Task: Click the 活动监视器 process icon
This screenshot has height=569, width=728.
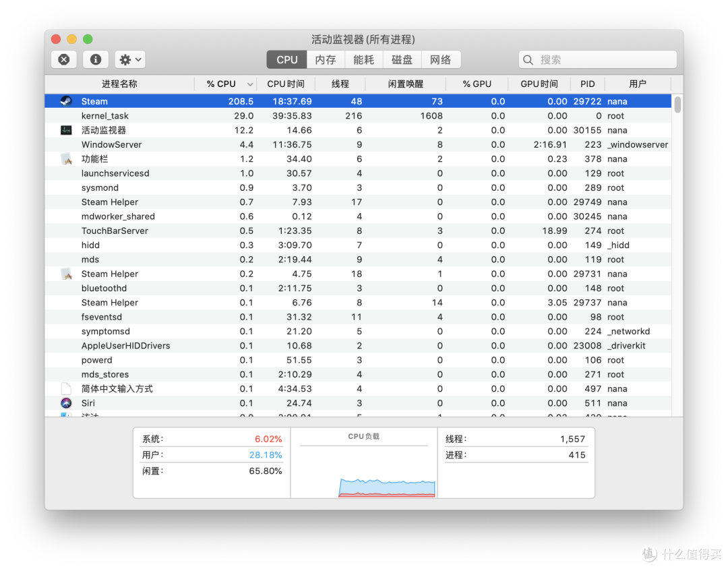Action: point(66,130)
